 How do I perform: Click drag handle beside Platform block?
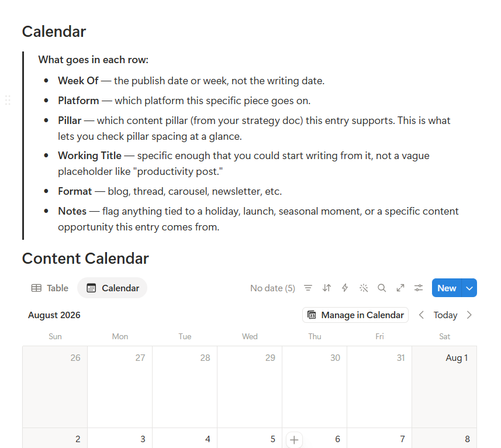point(8,101)
